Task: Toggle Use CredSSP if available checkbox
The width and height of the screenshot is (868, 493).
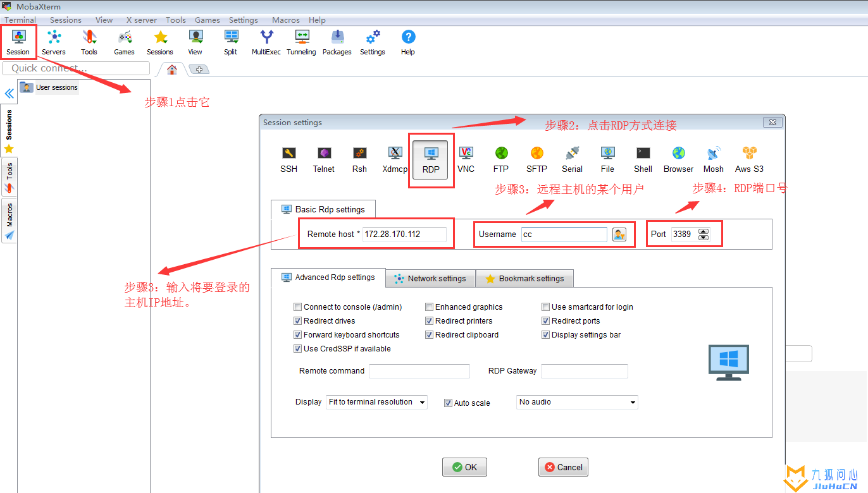Action: click(x=298, y=349)
